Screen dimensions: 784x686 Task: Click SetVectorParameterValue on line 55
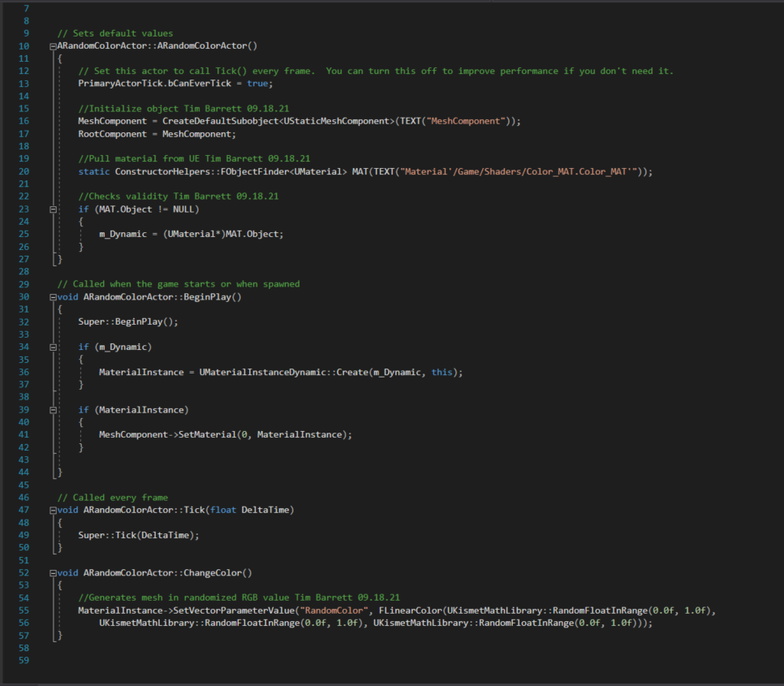[234, 610]
